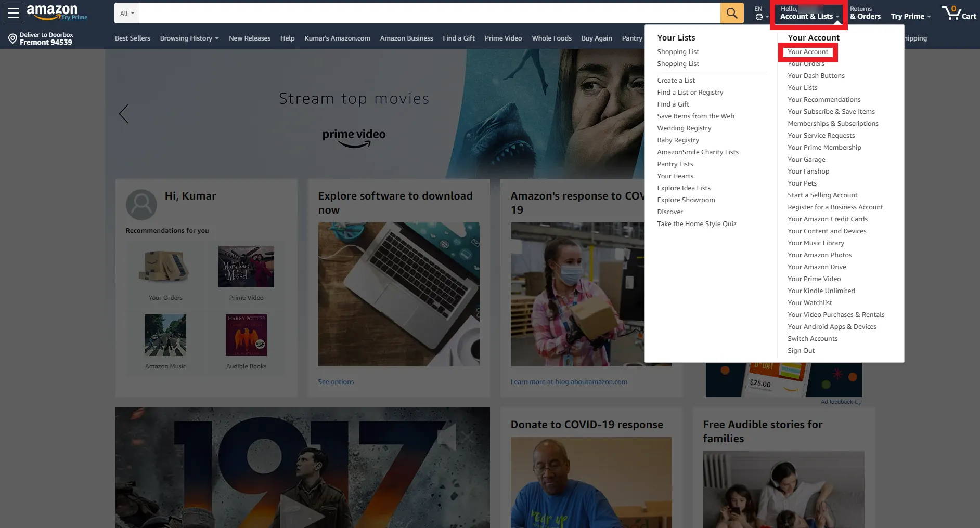Go to Prime Video in navigation bar
The height and width of the screenshot is (528, 980).
point(503,38)
